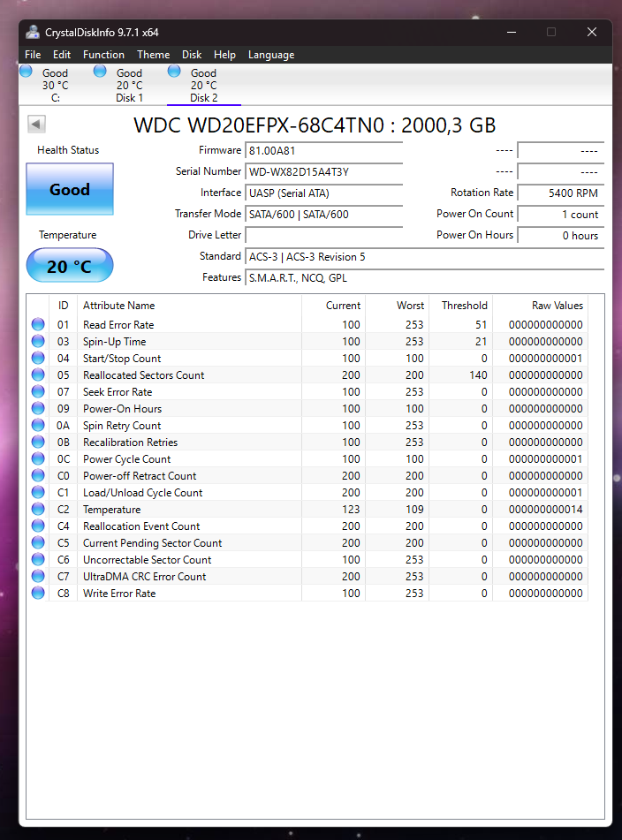Click the status orb for Read Error Rate

tap(38, 324)
